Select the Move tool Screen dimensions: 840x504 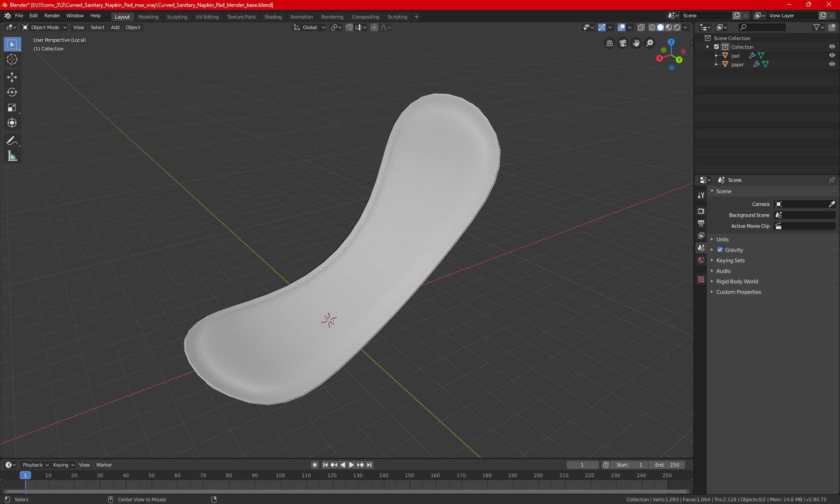point(12,77)
